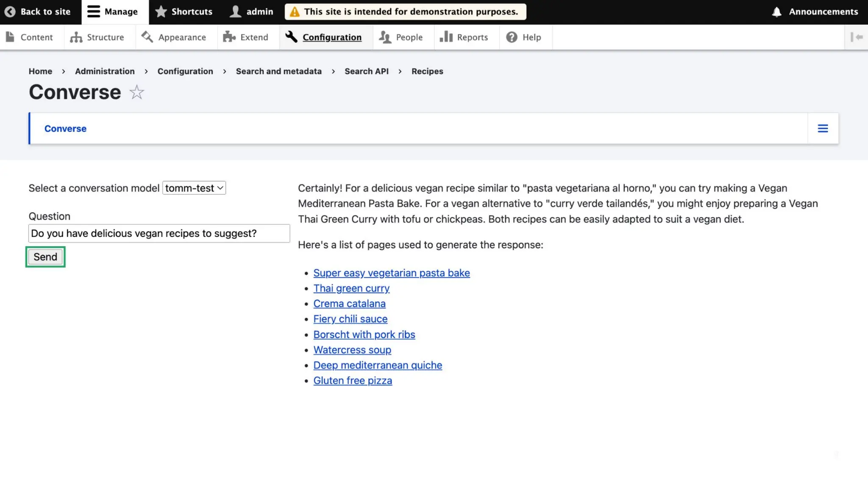Open the conversation model dropdown
The height and width of the screenshot is (488, 868).
point(194,188)
